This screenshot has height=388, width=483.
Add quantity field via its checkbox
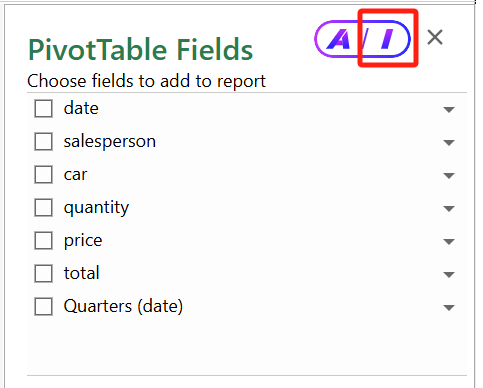coord(43,208)
